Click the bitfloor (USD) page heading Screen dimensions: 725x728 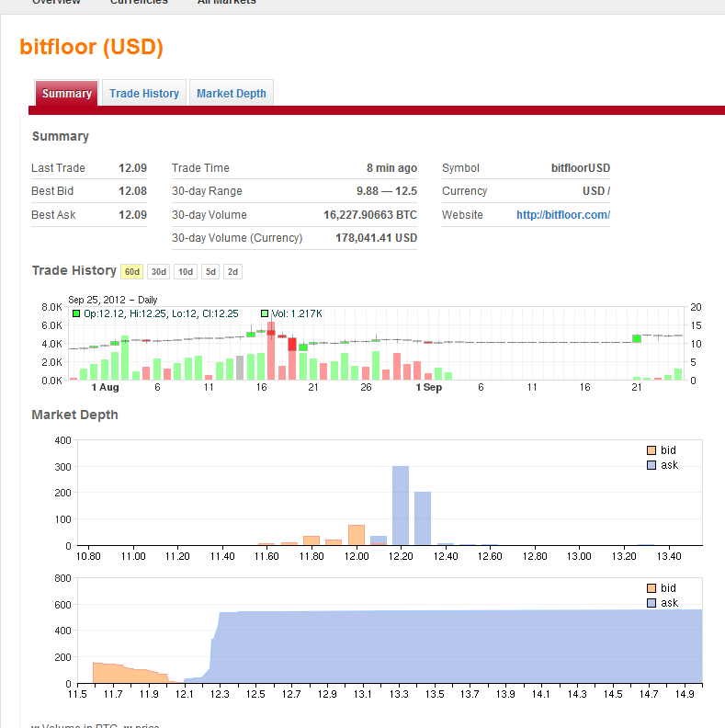tap(92, 47)
